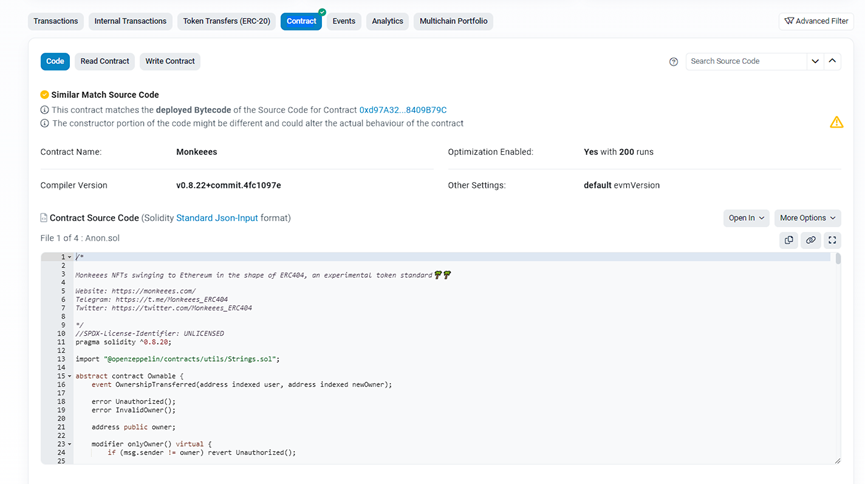Image resolution: width=865 pixels, height=484 pixels.
Task: Select the Read Contract button
Action: 105,61
